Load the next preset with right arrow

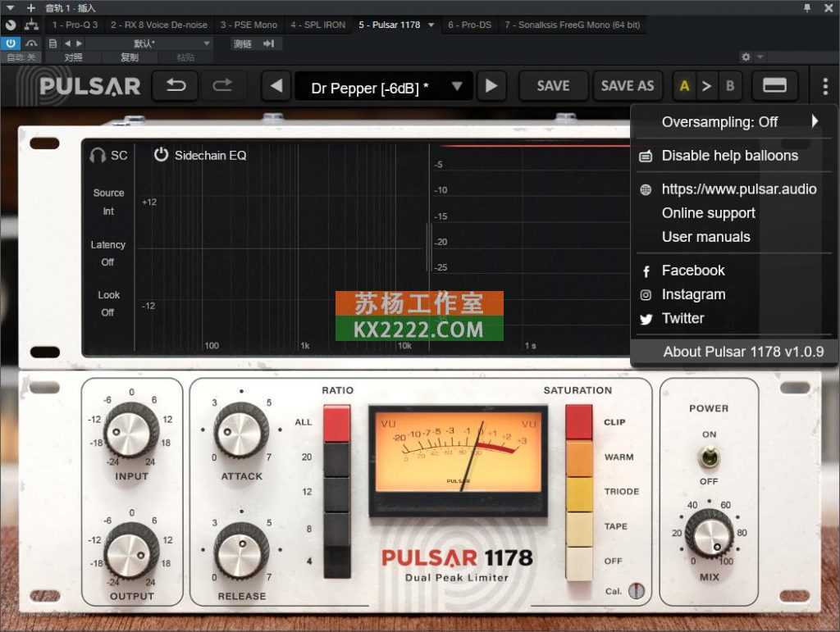click(x=491, y=85)
